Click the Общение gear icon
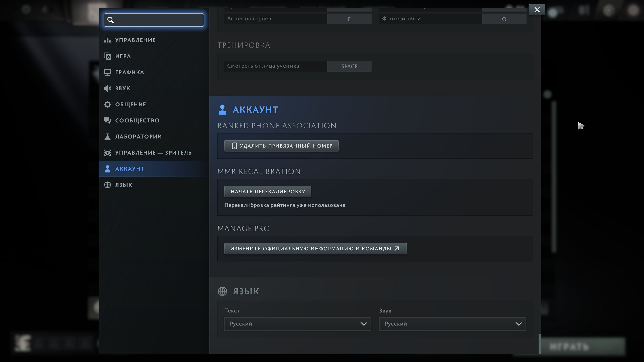644x362 pixels. pyautogui.click(x=107, y=104)
